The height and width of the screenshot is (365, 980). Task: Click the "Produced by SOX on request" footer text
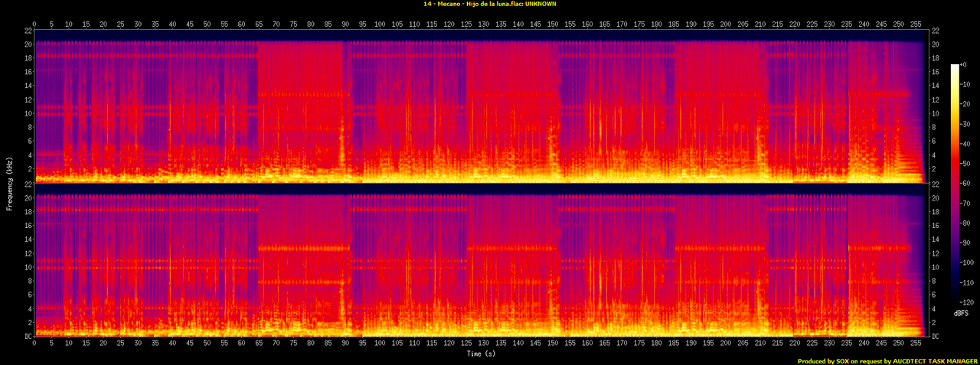[x=839, y=361]
